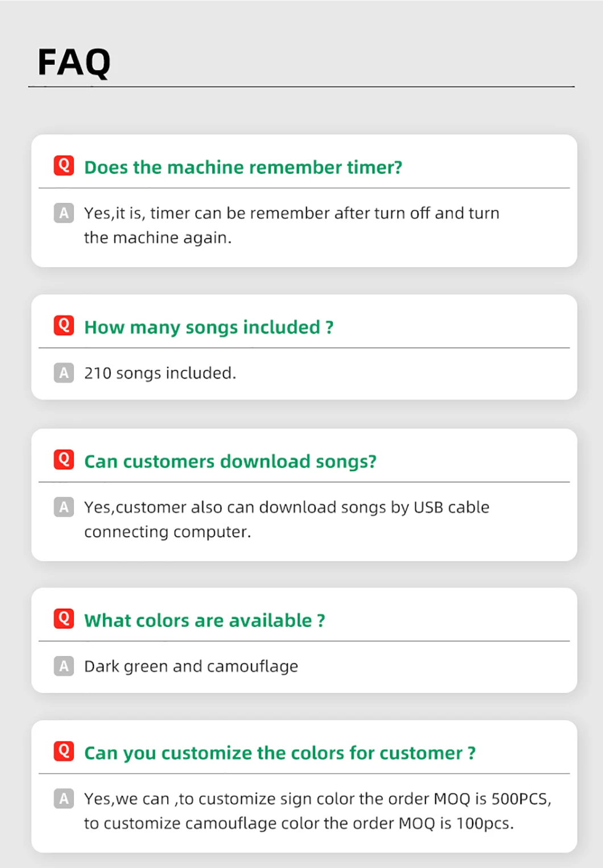Expand 'Can customers download songs?' question

pyautogui.click(x=230, y=462)
